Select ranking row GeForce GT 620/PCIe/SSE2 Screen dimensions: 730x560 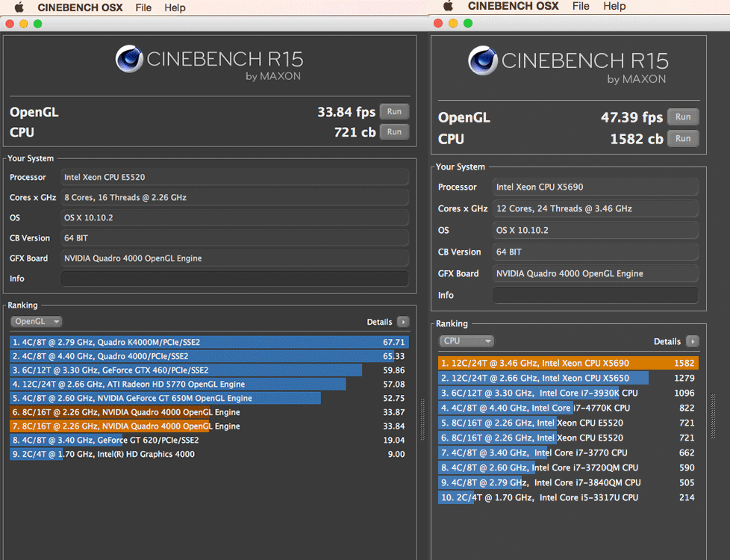(210, 440)
